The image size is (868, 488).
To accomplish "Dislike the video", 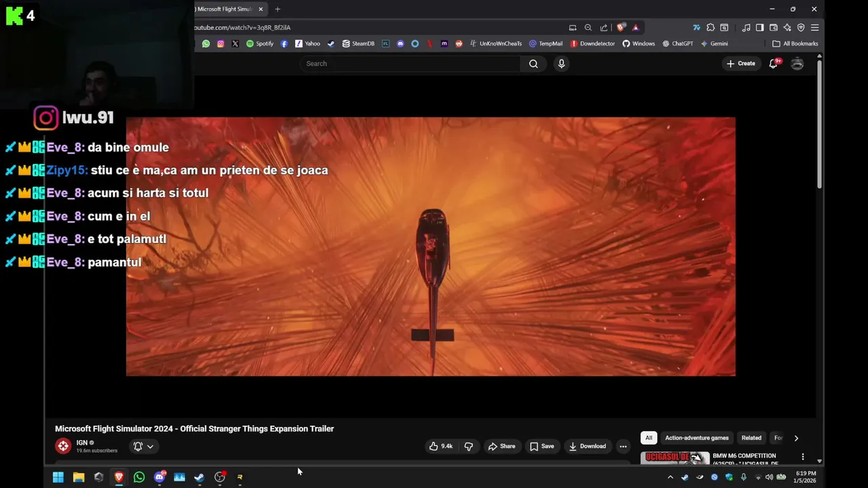I will (468, 446).
